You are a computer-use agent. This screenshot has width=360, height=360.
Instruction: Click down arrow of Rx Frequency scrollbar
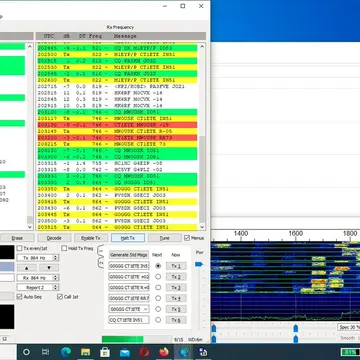(202, 227)
